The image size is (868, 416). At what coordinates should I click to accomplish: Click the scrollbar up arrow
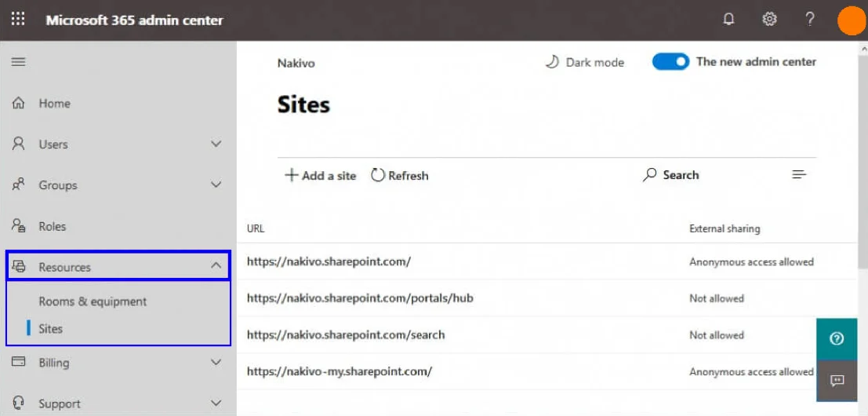[863, 49]
